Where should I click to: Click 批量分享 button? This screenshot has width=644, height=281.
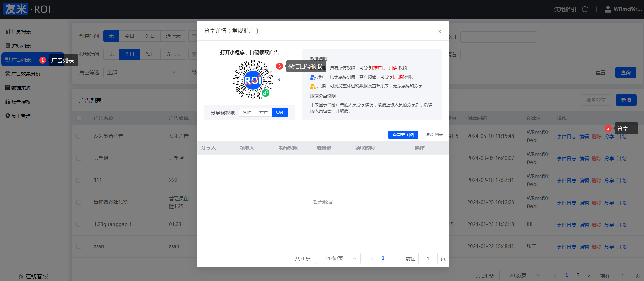pyautogui.click(x=596, y=100)
